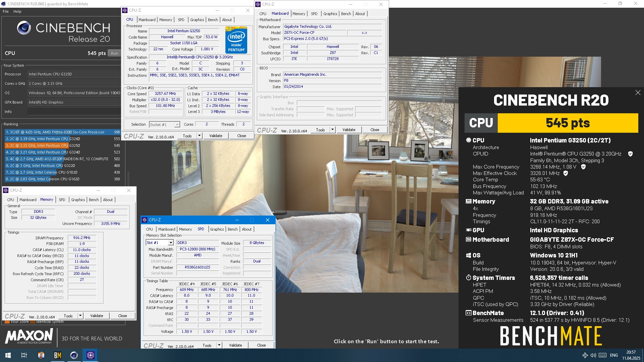644x362 pixels.
Task: Click CPU-Z icon in Mainboard window title bar
Action: (258, 4)
